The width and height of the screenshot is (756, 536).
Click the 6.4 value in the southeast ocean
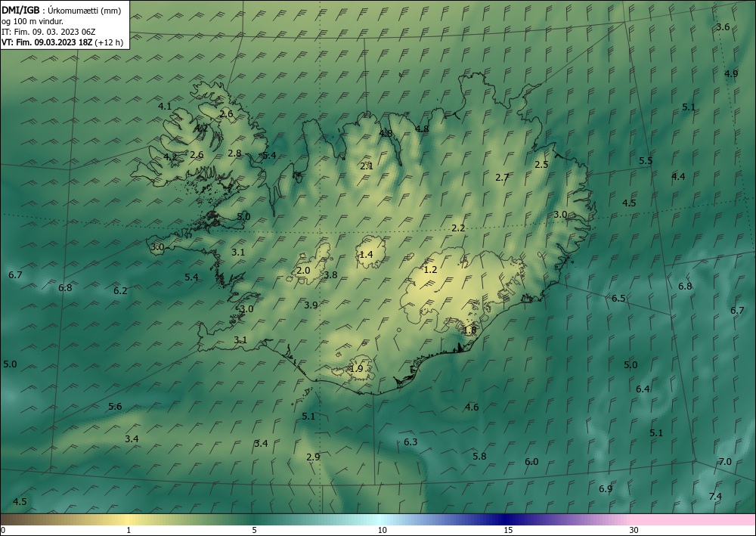coord(643,389)
